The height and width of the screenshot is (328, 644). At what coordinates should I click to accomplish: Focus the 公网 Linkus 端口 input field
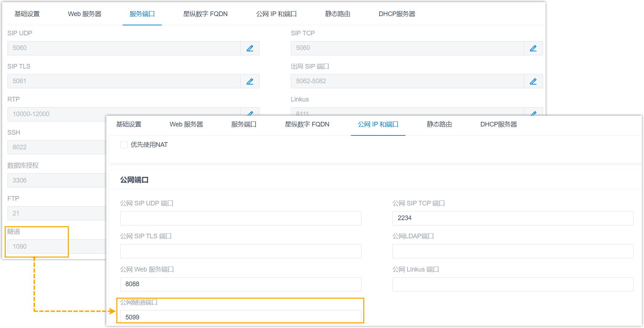(x=513, y=284)
